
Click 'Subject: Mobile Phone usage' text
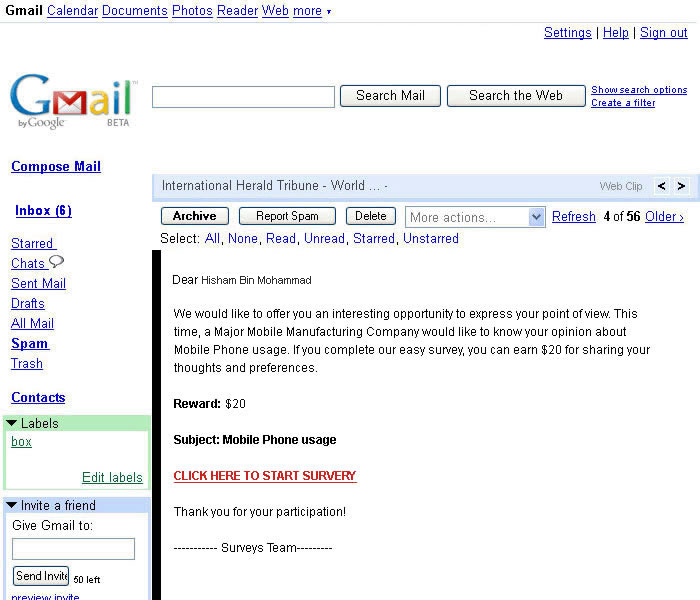tap(255, 440)
